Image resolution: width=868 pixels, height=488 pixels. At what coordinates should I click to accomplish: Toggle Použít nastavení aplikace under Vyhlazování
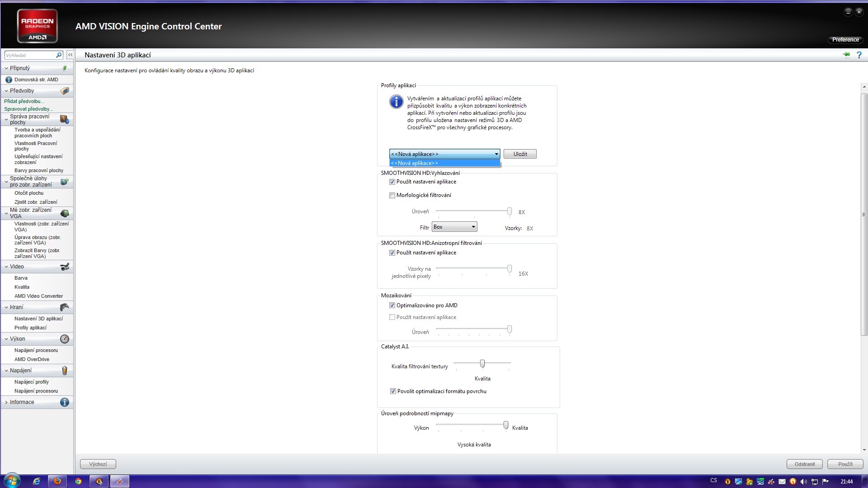point(392,182)
